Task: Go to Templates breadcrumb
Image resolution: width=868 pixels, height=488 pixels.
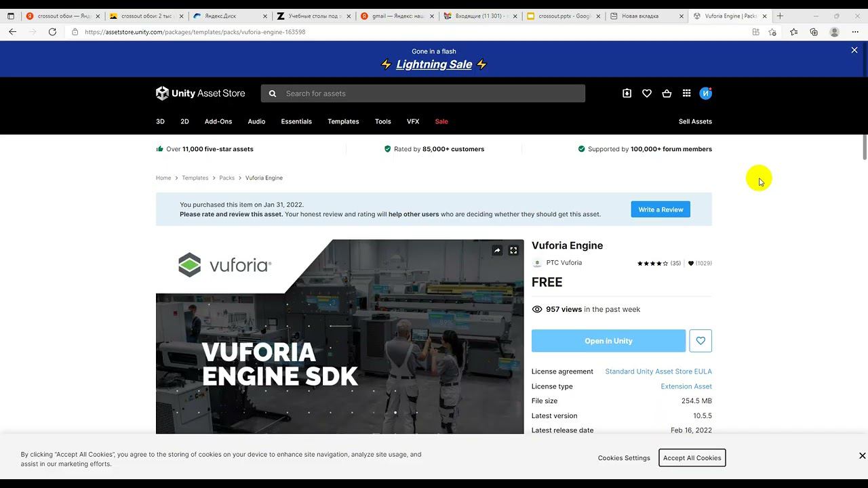Action: [x=195, y=178]
